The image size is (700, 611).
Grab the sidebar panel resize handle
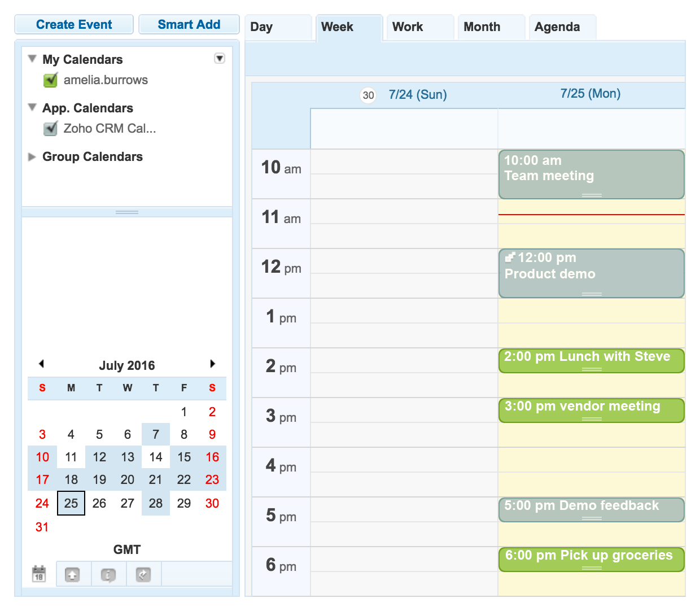127,212
